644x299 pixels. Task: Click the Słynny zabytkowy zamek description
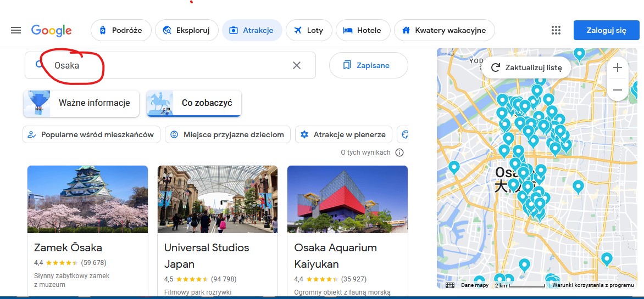click(x=72, y=280)
